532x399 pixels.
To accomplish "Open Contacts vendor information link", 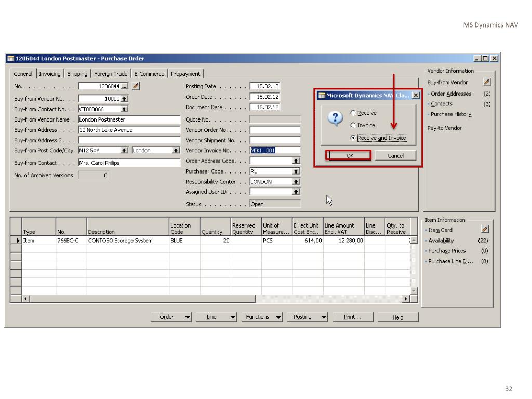I will (442, 104).
